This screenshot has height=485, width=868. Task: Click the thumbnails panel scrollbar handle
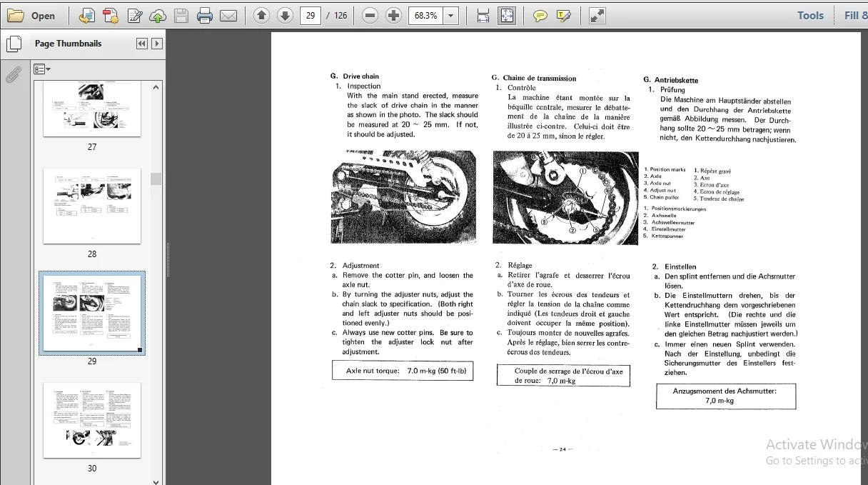click(x=156, y=179)
